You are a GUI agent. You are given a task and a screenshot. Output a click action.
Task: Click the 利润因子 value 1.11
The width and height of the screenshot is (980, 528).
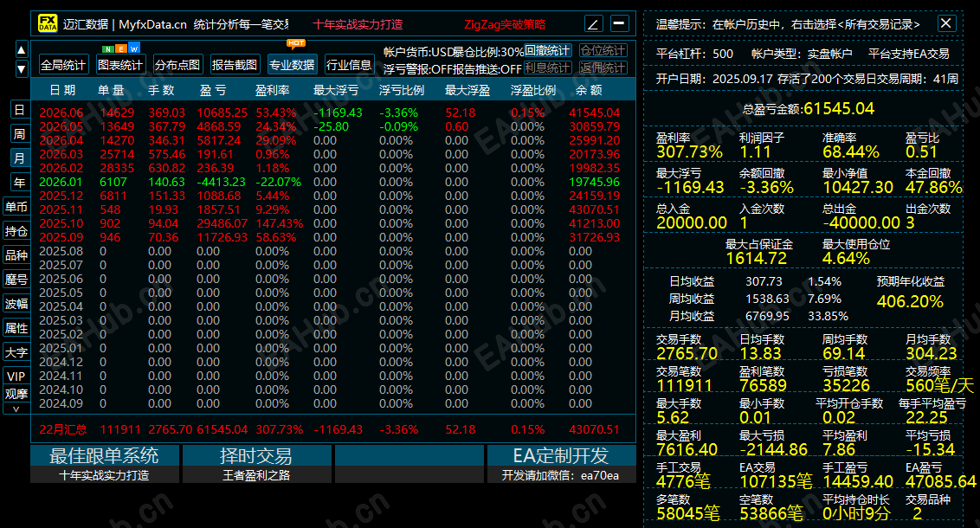pos(755,151)
